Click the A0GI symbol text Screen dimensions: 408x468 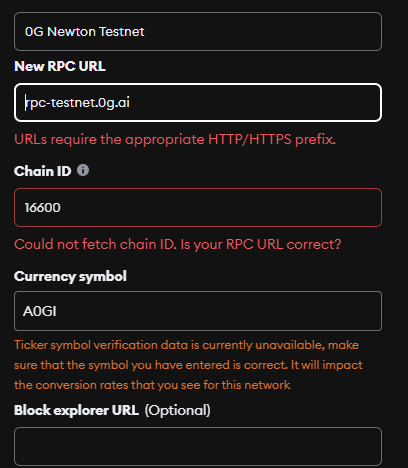tap(40, 311)
